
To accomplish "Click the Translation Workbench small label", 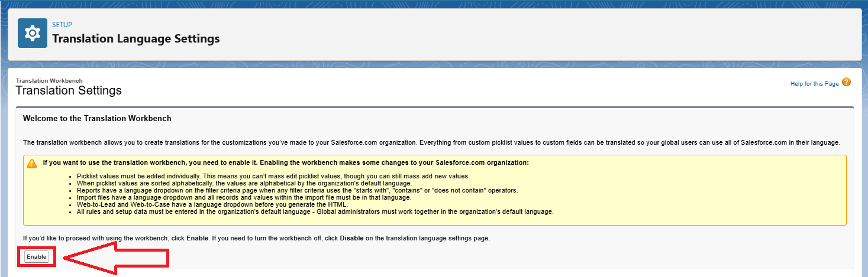I will 49,80.
